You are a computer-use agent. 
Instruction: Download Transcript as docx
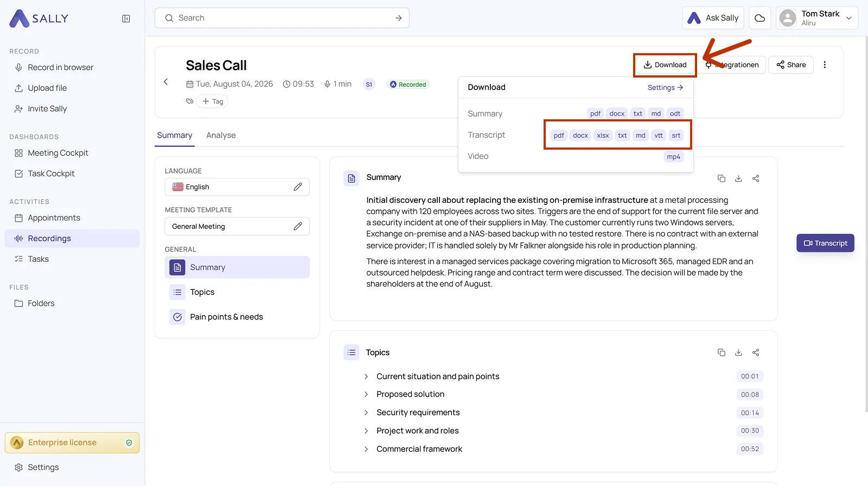[x=580, y=136]
